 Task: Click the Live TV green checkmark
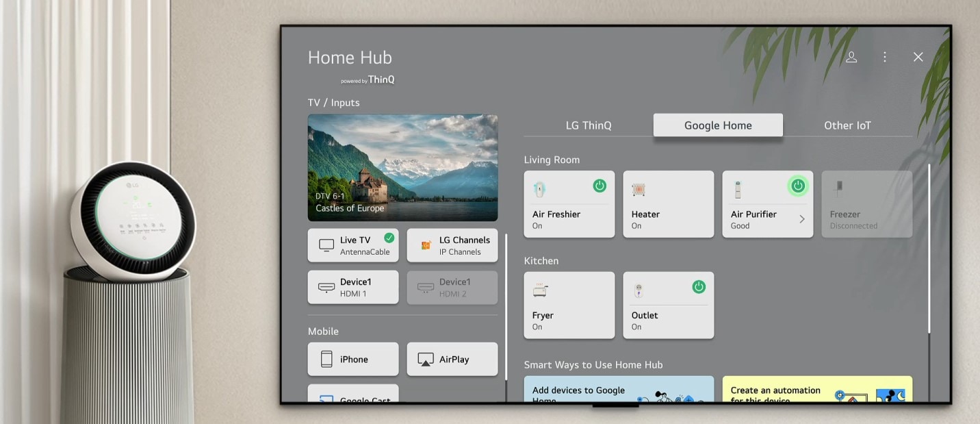coord(389,238)
